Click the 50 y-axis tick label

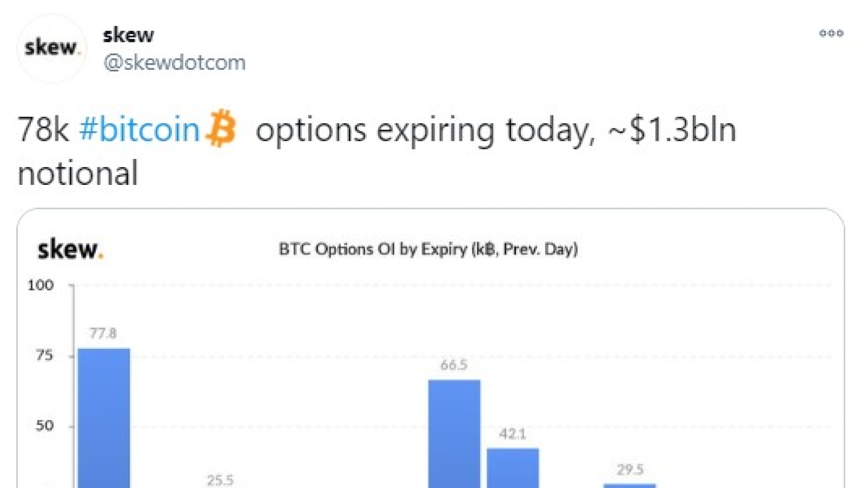point(44,426)
